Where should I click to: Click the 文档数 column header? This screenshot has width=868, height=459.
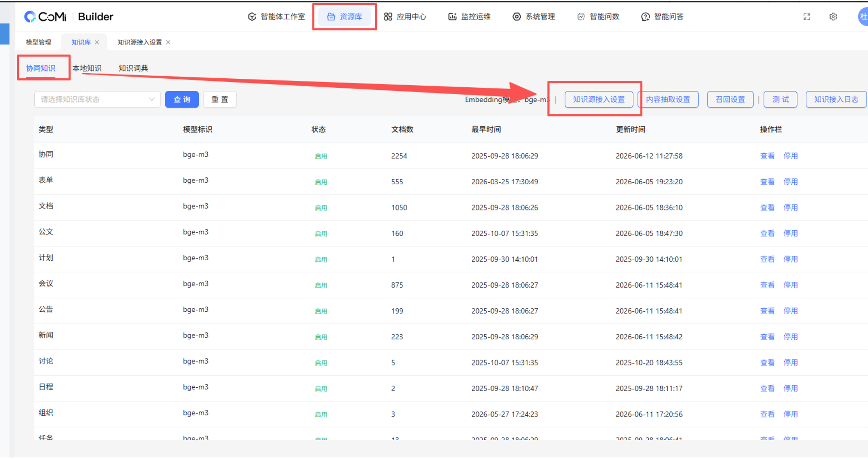(402, 129)
